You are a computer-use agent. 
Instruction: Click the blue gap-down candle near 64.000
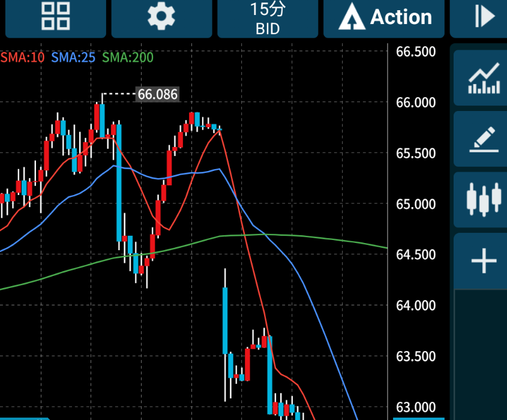(225, 321)
